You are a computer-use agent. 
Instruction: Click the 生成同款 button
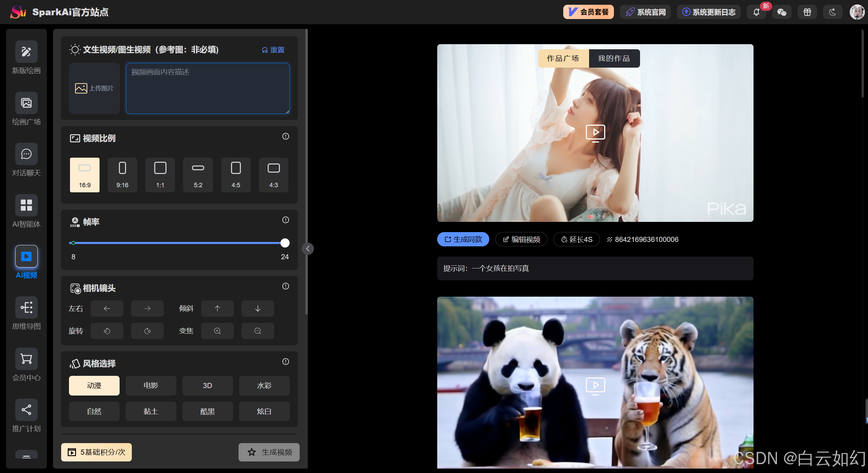[x=463, y=239]
